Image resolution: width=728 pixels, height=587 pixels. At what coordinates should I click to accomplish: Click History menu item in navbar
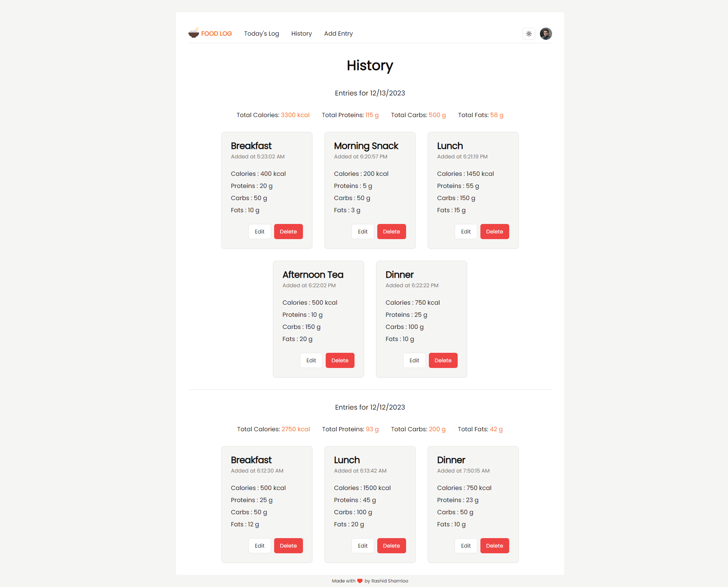(x=301, y=34)
